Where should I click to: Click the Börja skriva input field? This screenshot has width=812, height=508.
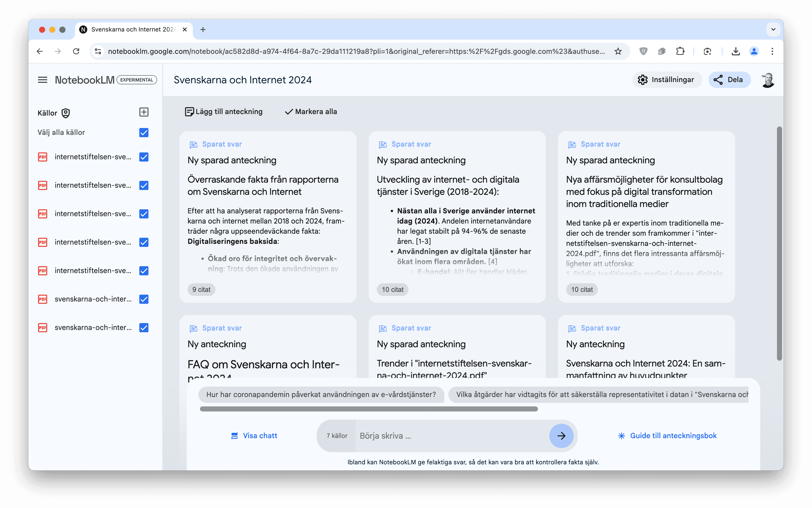click(452, 436)
